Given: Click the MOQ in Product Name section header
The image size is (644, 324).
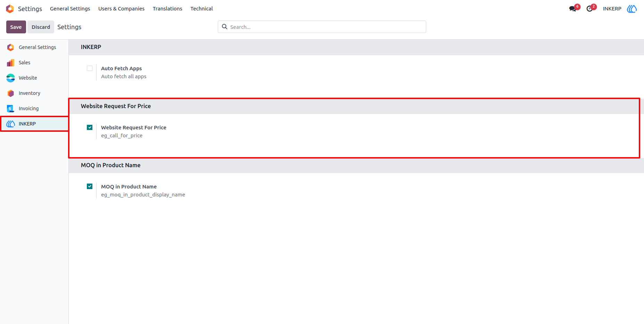Looking at the screenshot, I should click(x=110, y=165).
